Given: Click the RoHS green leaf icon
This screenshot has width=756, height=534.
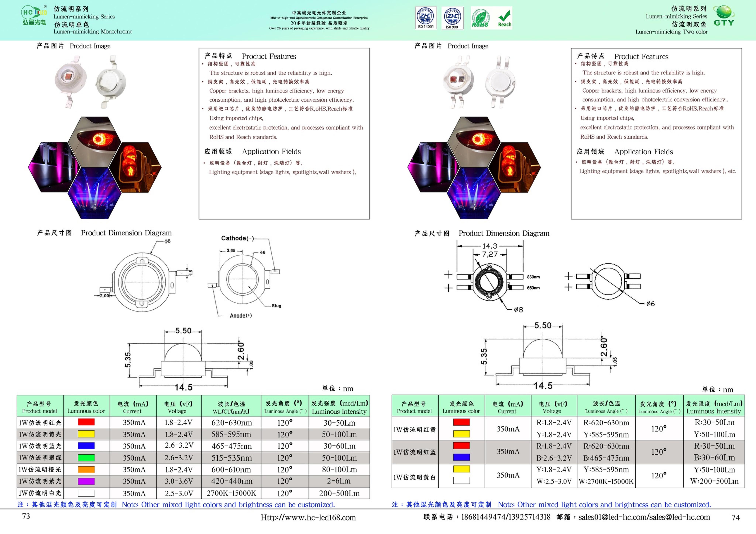Looking at the screenshot, I should 480,18.
